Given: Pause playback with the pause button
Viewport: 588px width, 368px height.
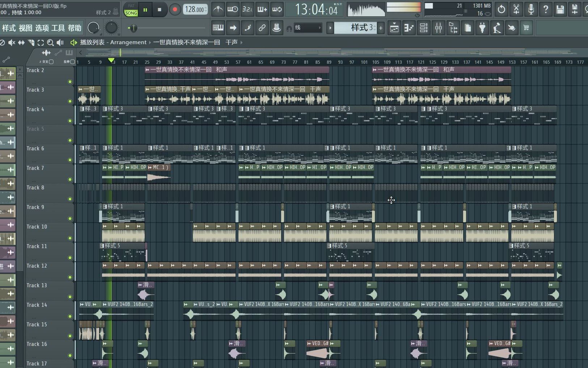Looking at the screenshot, I should click(x=145, y=10).
